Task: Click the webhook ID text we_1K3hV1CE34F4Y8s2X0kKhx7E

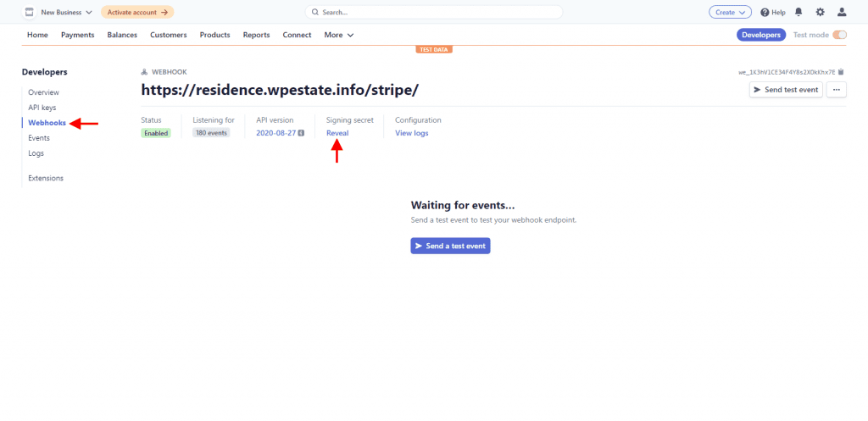Action: pos(787,72)
